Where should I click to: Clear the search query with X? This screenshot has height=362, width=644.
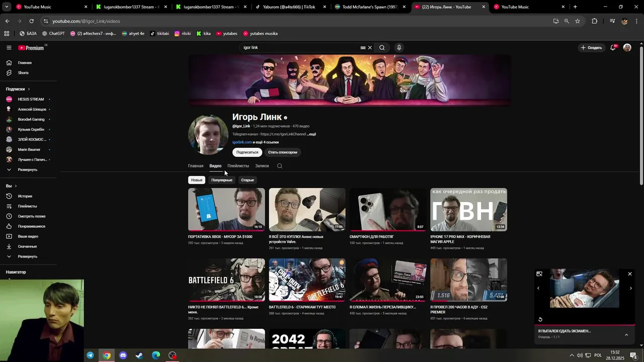(x=370, y=48)
